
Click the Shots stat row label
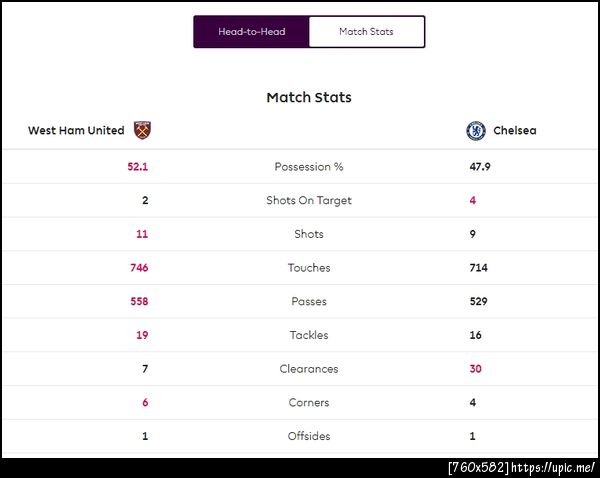coord(309,234)
